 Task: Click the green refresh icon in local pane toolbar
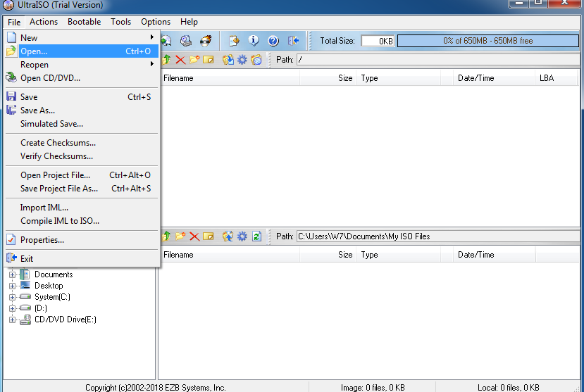(256, 236)
